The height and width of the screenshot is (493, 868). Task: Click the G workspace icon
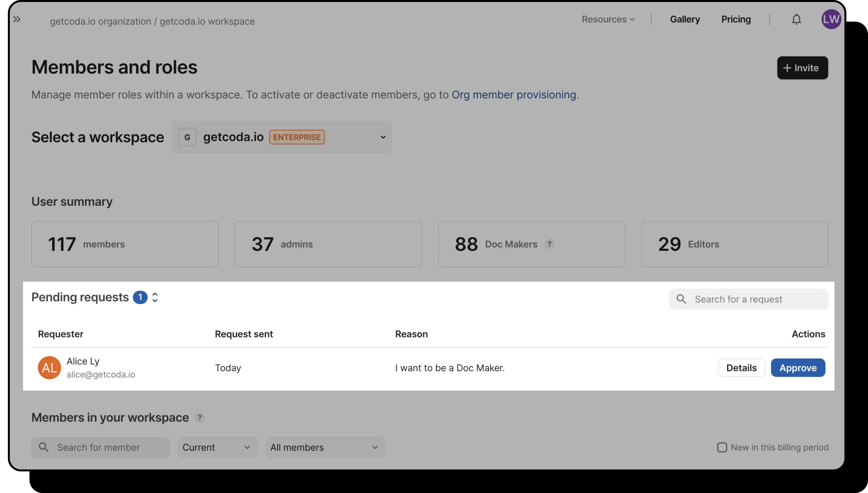(x=187, y=137)
